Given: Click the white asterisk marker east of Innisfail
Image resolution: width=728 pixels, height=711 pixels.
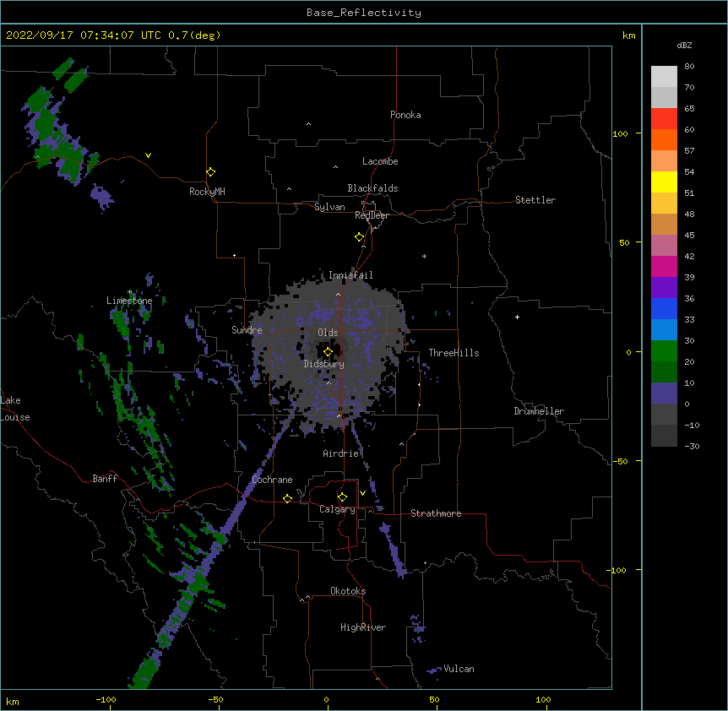Looking at the screenshot, I should (x=424, y=256).
